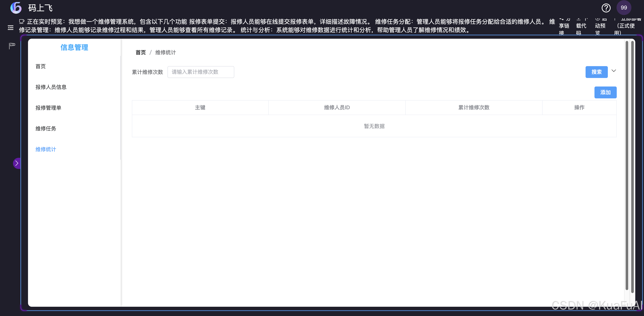Image resolution: width=644 pixels, height=316 pixels.
Task: Click the 启动预览 start preview button
Action: click(600, 26)
